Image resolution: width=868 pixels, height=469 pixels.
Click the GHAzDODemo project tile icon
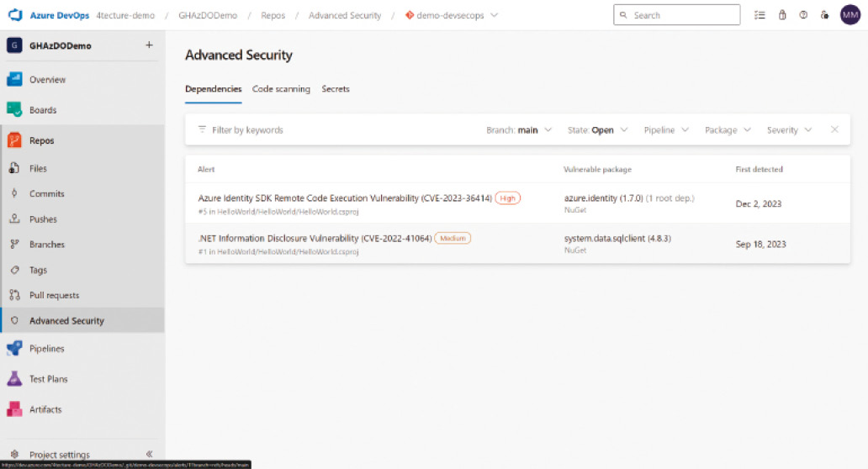point(14,45)
